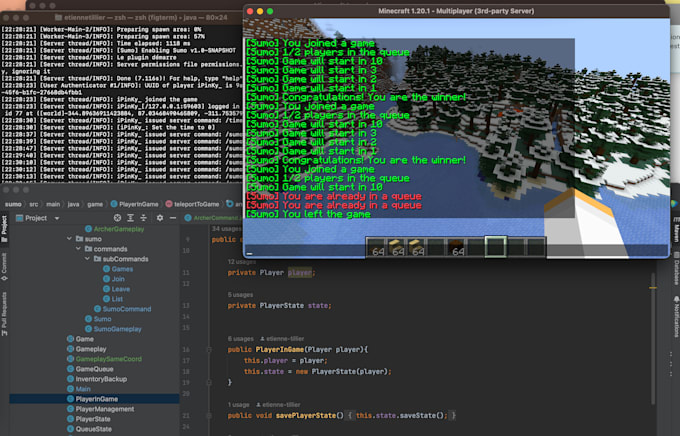680x436 pixels.
Task: Select the highlighted empty Minecraft hotbar slot
Action: coord(496,246)
